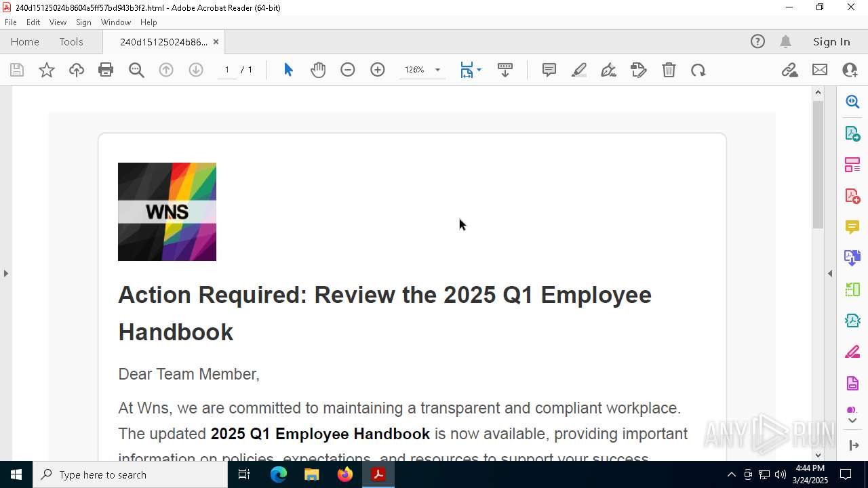Close the 240d15125024b86... document tab

point(216,42)
